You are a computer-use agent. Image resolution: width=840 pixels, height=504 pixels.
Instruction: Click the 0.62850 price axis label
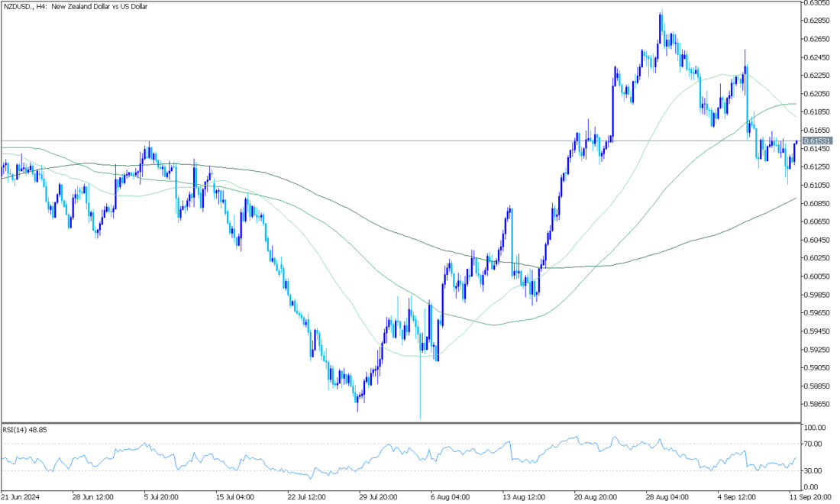click(x=817, y=21)
